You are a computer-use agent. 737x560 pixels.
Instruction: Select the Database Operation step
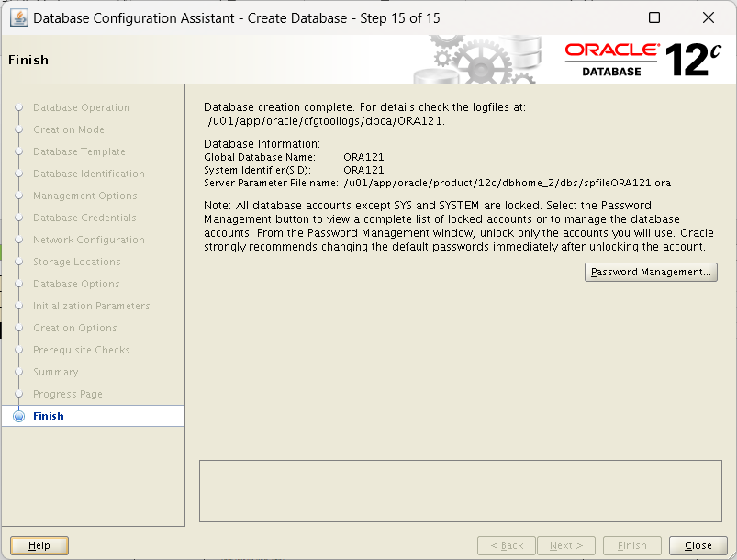tap(82, 107)
